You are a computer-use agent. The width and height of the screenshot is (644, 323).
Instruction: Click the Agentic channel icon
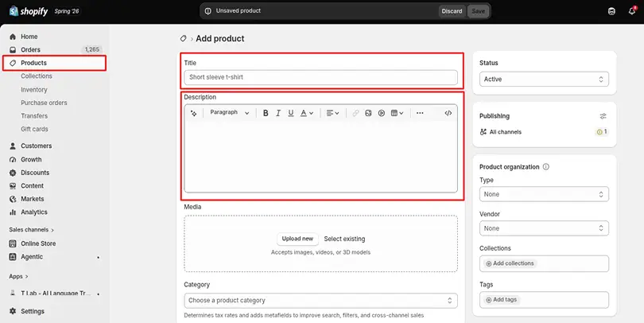coord(13,257)
